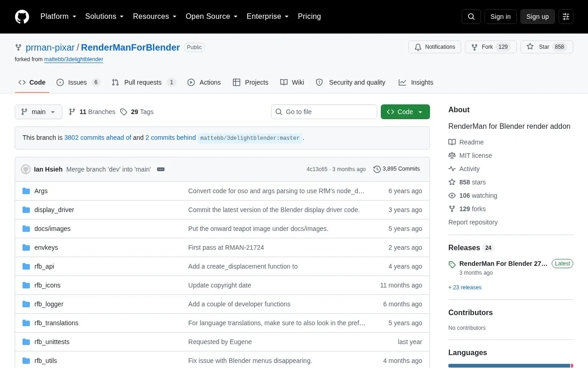Expand the Open Source menu
The width and height of the screenshot is (588, 368).
tap(212, 17)
